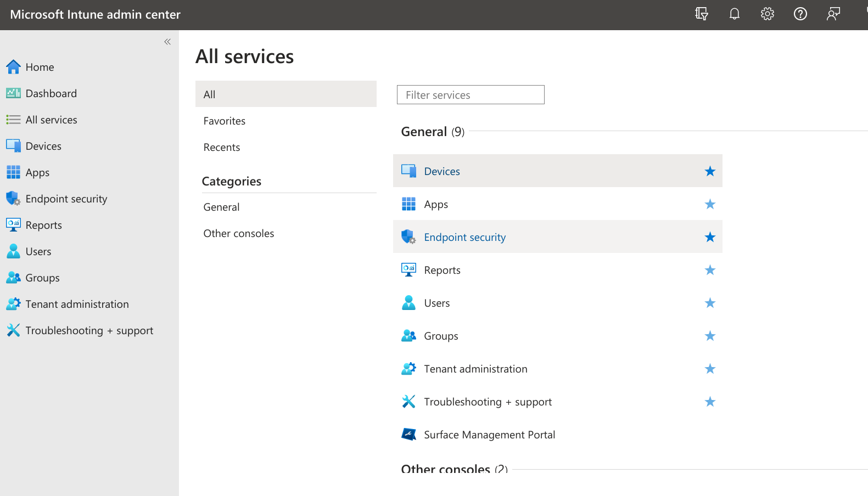The height and width of the screenshot is (496, 868).
Task: Select the Other consoles category
Action: (x=286, y=233)
